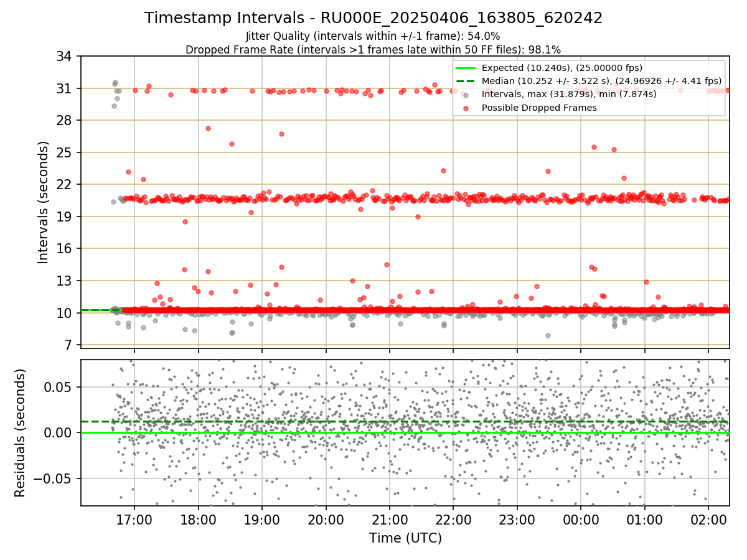Click the x-axis tick label "22:00"
Screen dimensions: 747x560
(x=453, y=519)
